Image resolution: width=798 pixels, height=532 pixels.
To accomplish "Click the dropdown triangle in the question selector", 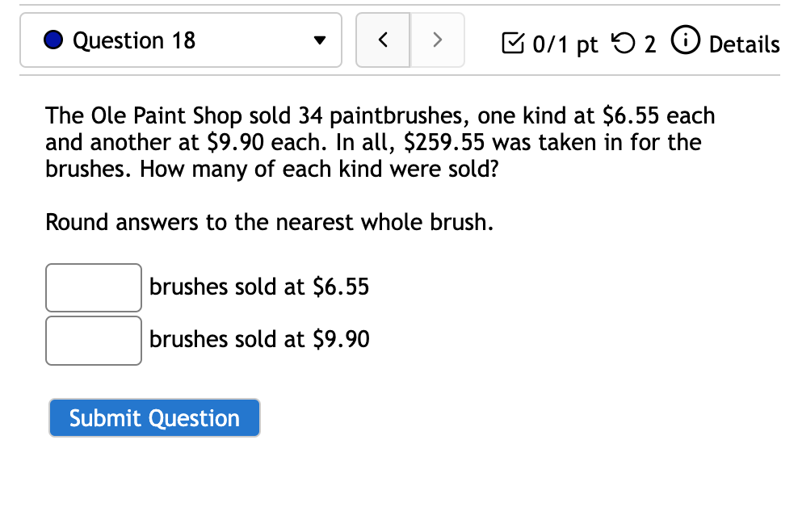I will click(x=320, y=40).
